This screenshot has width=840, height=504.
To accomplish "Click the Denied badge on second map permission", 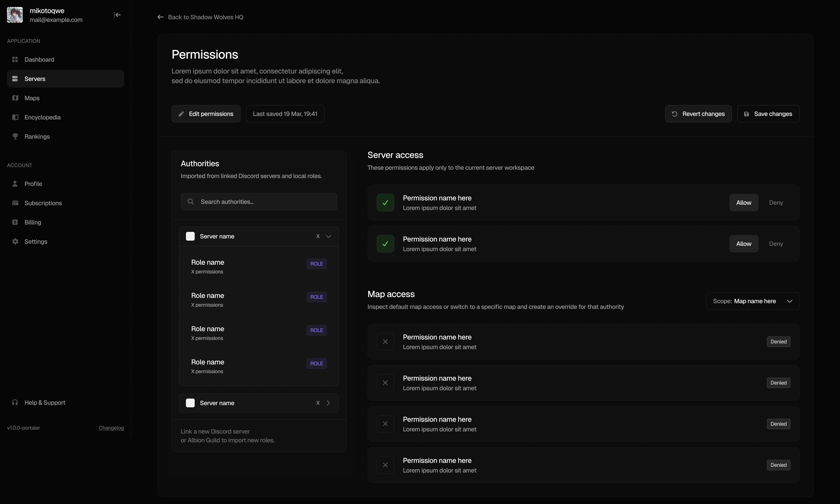I will click(x=778, y=383).
